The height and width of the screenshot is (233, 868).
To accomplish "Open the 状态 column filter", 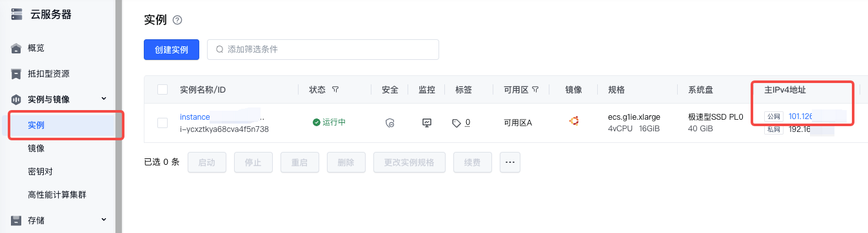I will [335, 89].
